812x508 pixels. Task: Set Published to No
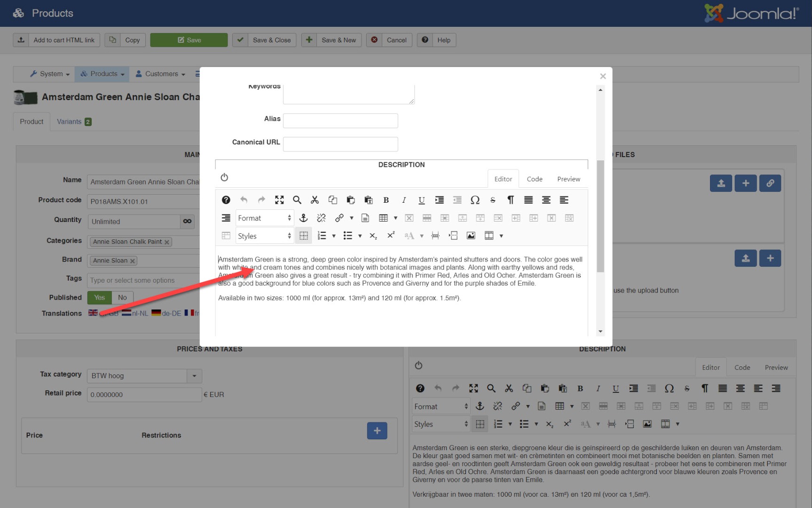[x=122, y=298]
